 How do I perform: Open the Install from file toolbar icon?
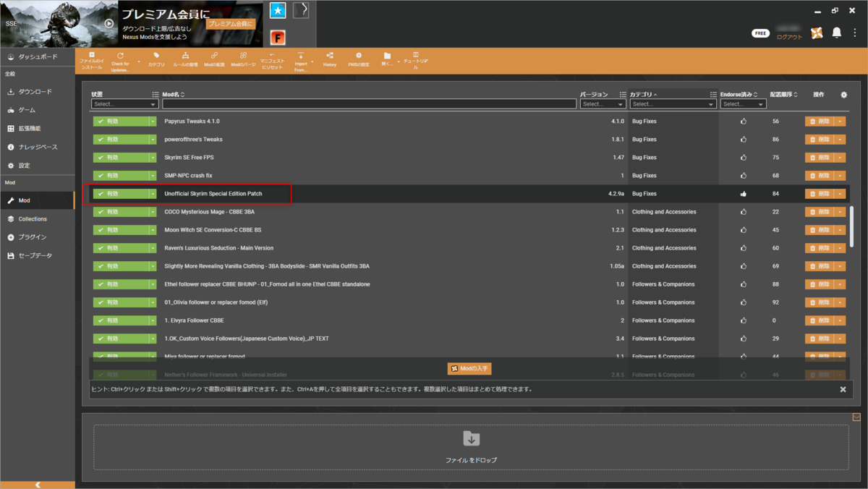click(92, 55)
